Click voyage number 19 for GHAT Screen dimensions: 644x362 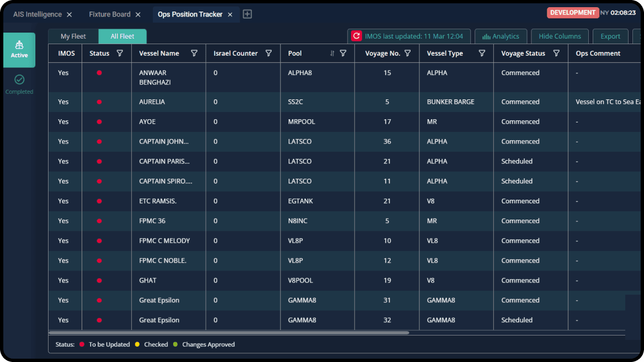point(387,280)
